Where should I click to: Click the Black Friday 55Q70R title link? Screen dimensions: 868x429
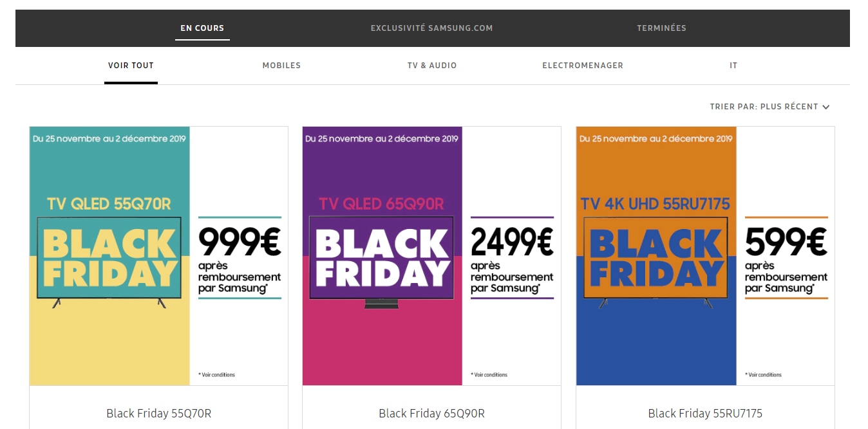[x=158, y=414]
